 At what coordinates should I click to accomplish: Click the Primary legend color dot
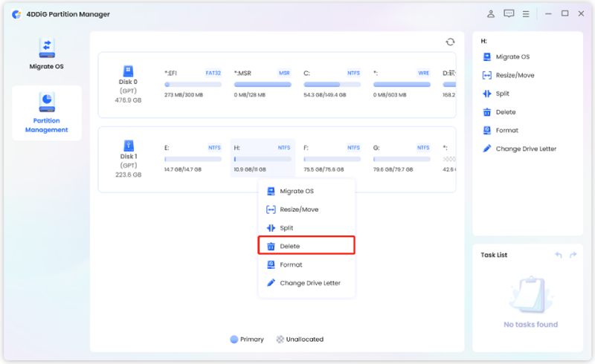coord(234,339)
